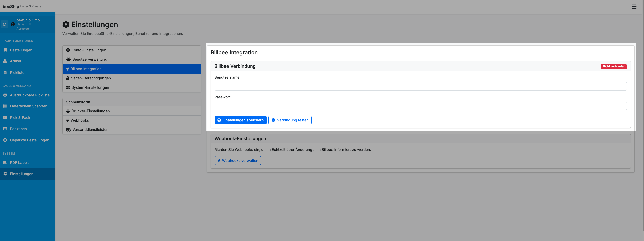Focus the Benutzername input field
This screenshot has width=644, height=241.
(420, 86)
